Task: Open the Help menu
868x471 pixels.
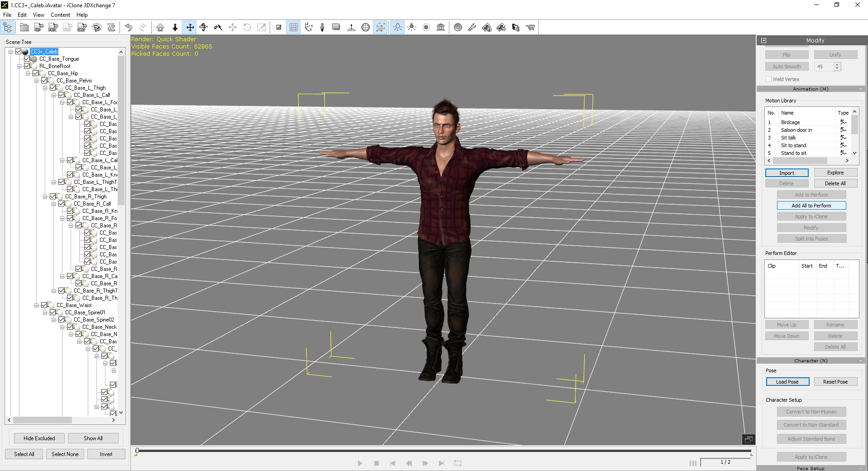Action: (82, 15)
